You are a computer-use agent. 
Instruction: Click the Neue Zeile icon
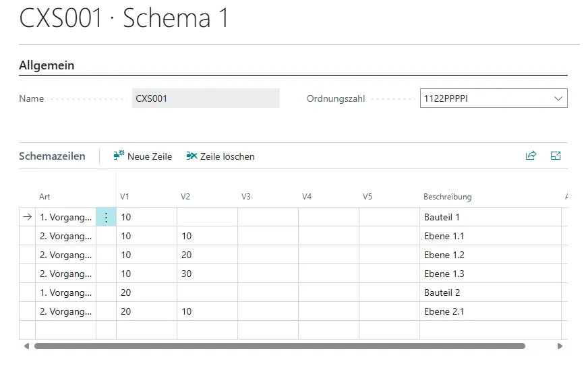click(x=119, y=156)
